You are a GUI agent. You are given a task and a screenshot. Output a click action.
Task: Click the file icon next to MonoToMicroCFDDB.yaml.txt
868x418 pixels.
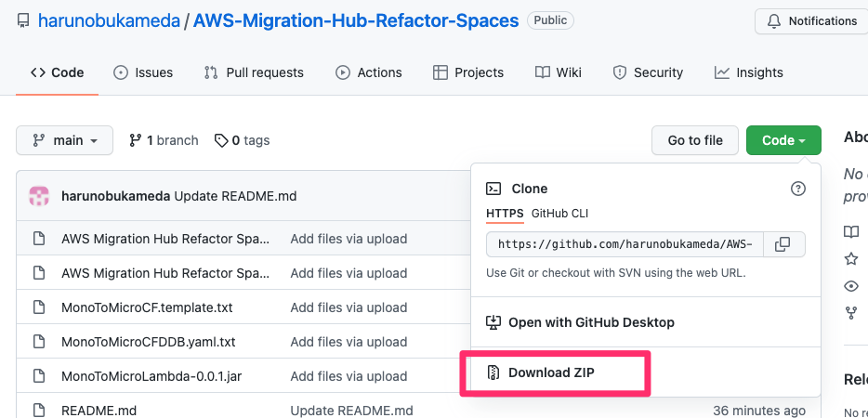coord(39,342)
